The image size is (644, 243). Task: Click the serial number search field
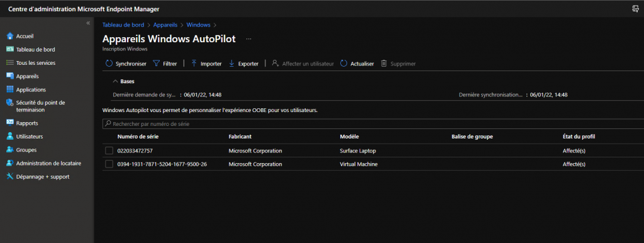[x=373, y=124]
